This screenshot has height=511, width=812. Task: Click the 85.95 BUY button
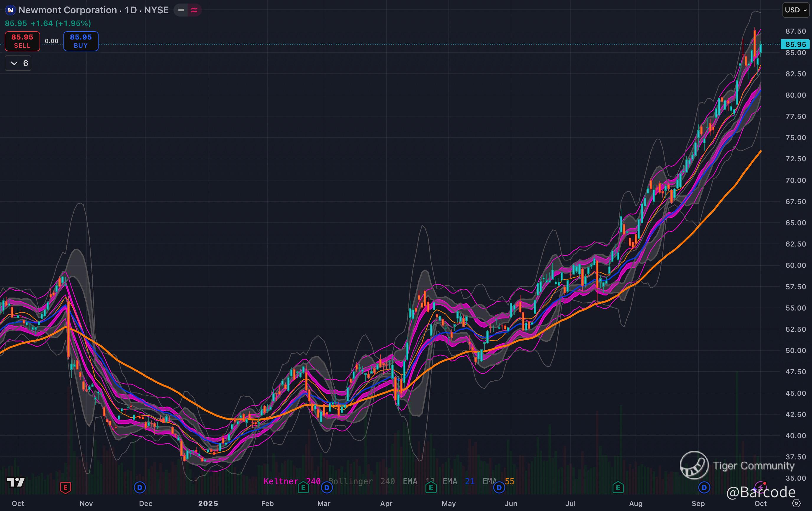click(x=81, y=41)
